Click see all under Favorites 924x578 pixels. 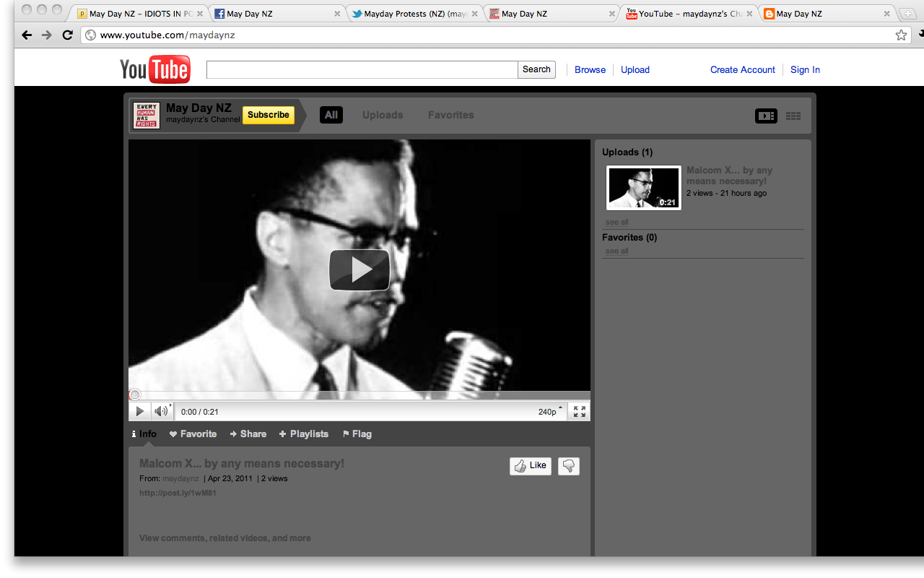click(616, 251)
